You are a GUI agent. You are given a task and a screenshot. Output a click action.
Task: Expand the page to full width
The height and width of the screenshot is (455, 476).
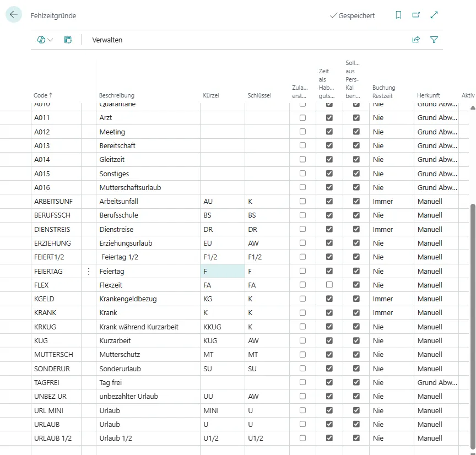click(434, 15)
